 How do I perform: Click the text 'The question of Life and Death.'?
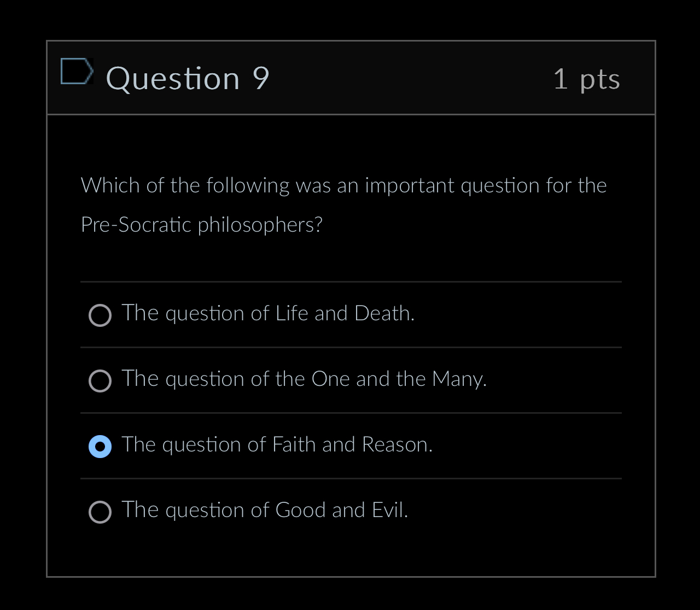click(267, 313)
